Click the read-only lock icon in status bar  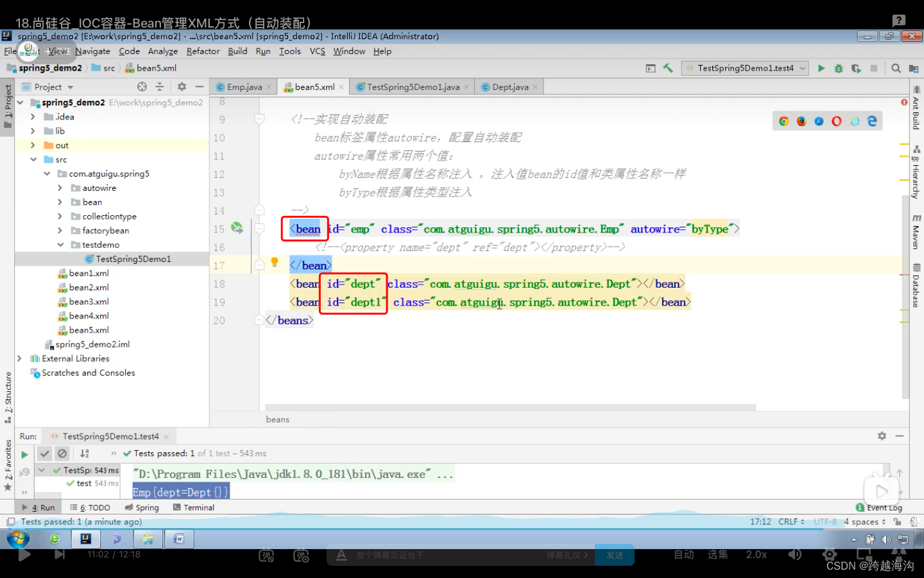[x=897, y=521]
